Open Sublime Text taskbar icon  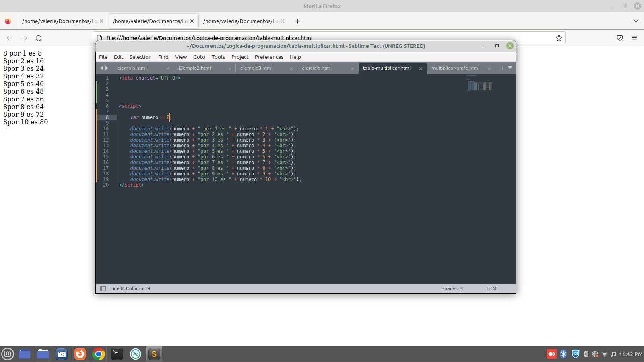(154, 354)
